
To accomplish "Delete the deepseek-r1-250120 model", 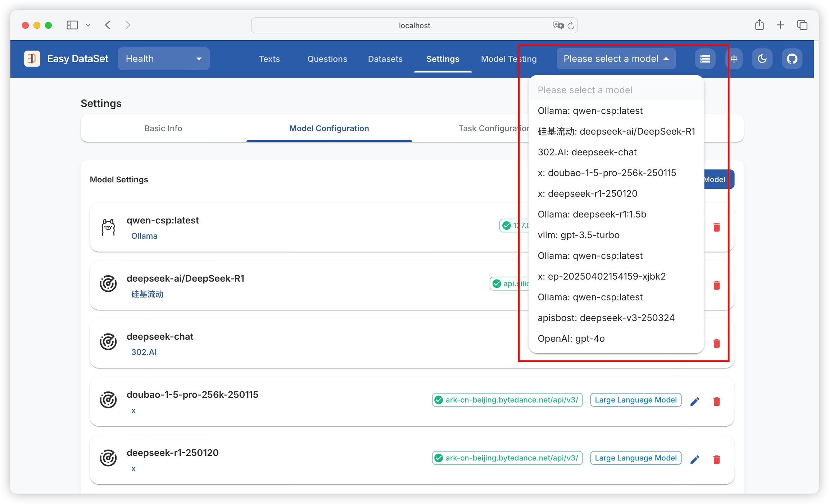I will click(x=716, y=459).
